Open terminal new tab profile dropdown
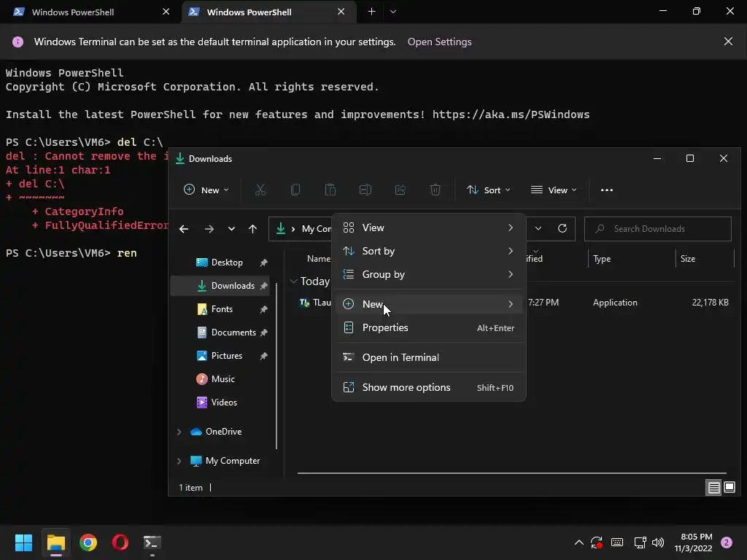 [x=393, y=12]
